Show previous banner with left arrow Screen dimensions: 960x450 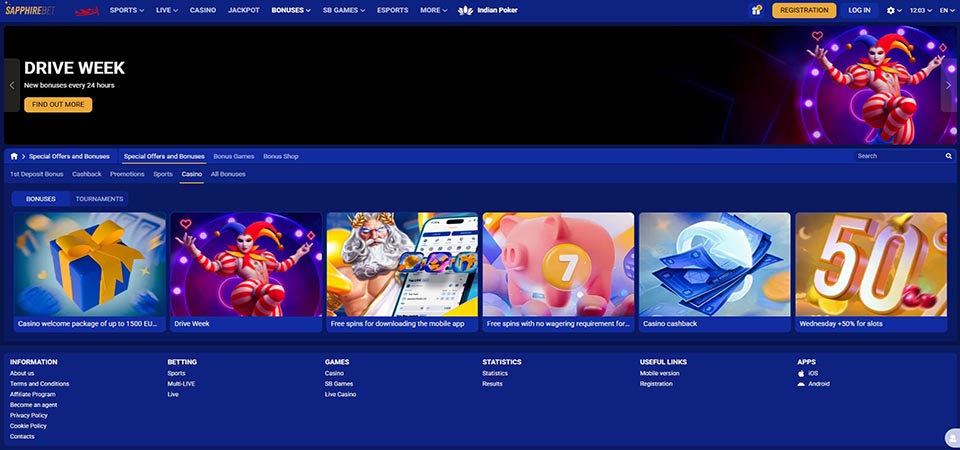click(12, 85)
